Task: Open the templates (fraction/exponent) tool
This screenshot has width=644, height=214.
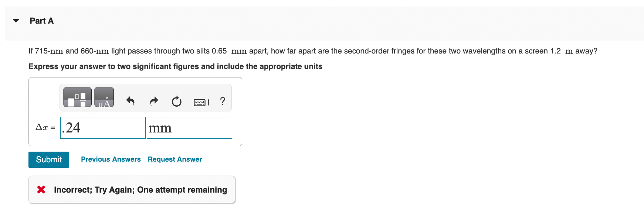Action: pyautogui.click(x=77, y=97)
